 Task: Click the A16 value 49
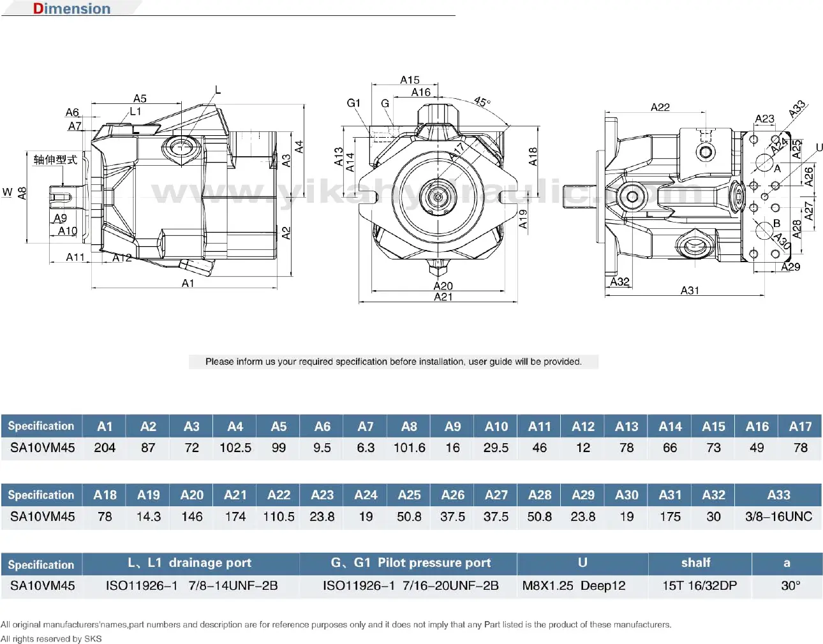tap(757, 448)
